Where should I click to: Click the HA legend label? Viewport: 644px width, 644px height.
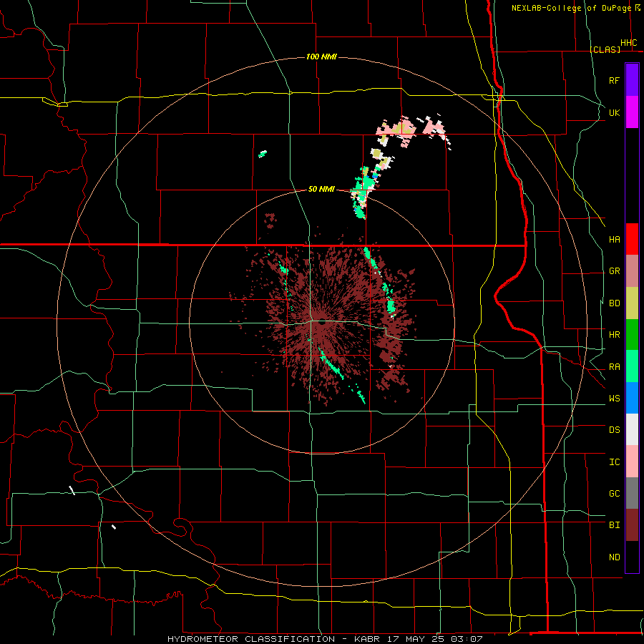[x=614, y=239]
